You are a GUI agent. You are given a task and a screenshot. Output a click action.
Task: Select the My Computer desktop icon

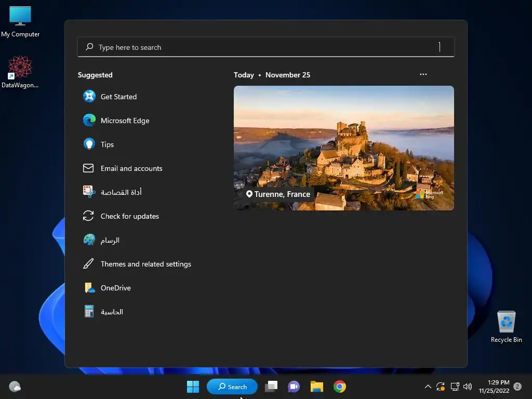20,21
